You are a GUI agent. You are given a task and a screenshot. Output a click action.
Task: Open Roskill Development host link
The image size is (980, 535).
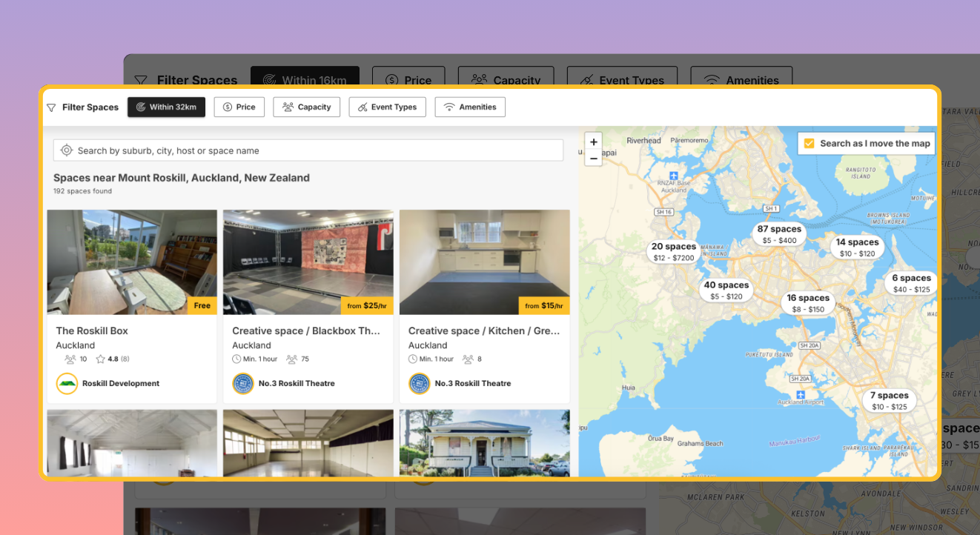pos(121,384)
